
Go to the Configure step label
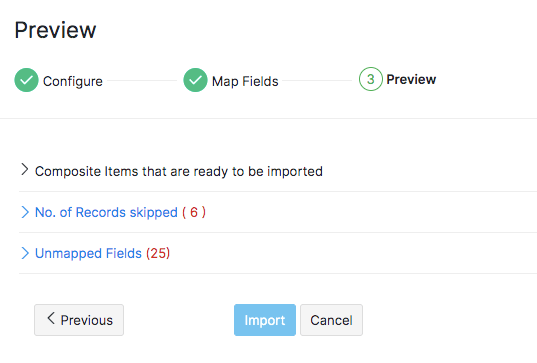73,82
